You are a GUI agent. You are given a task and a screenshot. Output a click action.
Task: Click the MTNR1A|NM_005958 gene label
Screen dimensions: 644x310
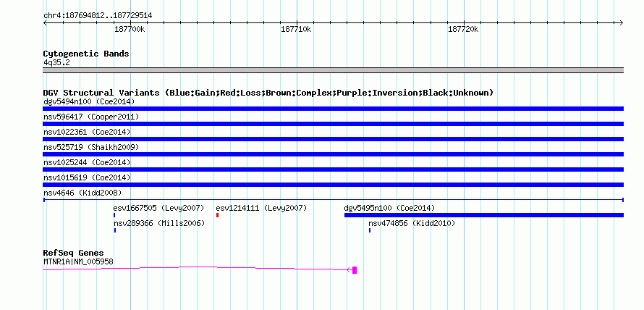pyautogui.click(x=78, y=261)
